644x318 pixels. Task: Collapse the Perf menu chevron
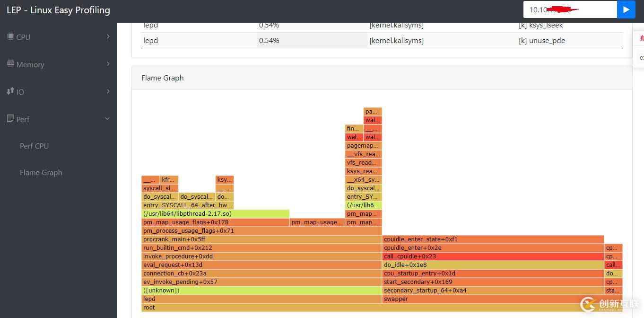tap(107, 119)
